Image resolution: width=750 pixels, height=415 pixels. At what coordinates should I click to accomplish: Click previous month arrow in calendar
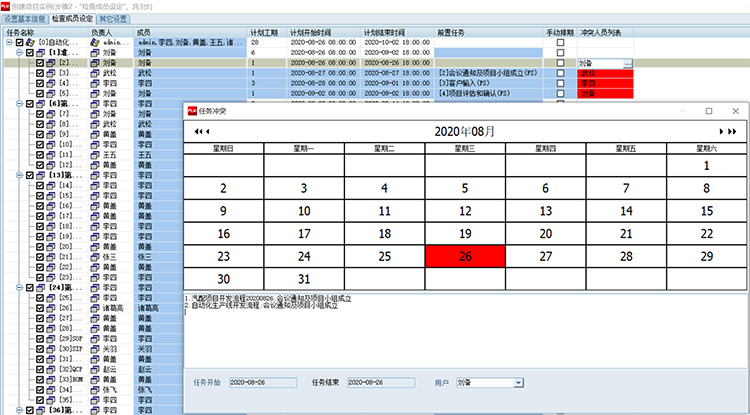coord(207,131)
